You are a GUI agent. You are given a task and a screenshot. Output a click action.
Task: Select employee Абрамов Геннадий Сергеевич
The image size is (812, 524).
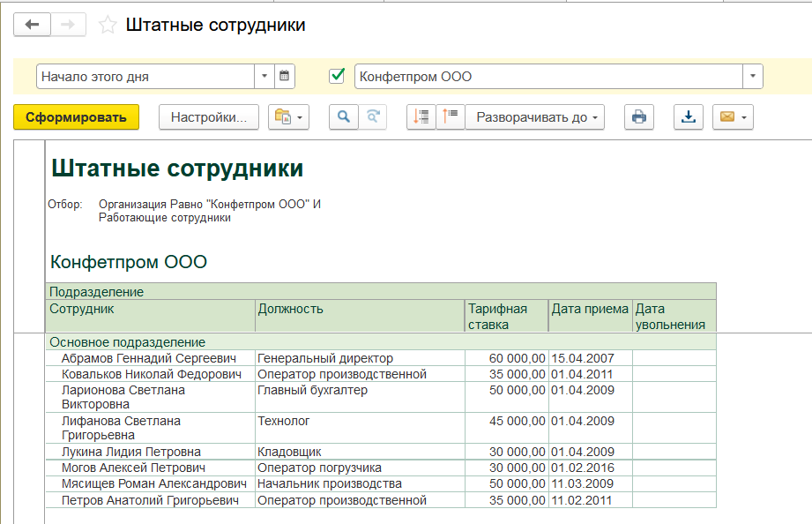point(151,358)
